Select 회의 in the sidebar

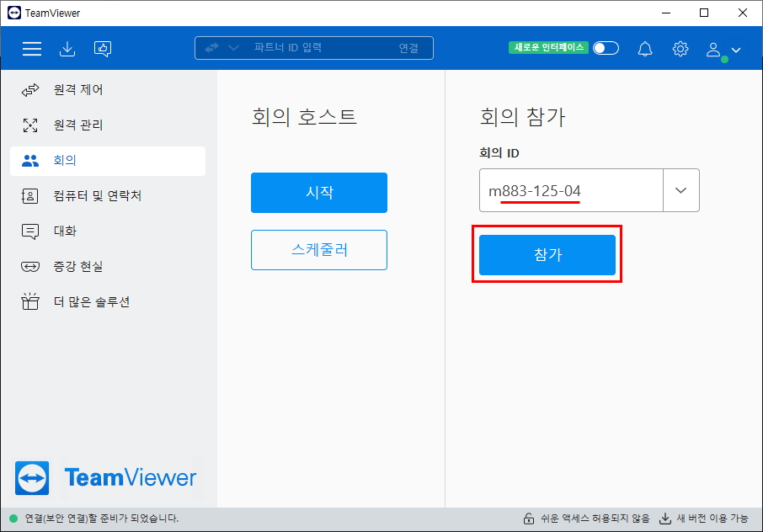pyautogui.click(x=108, y=161)
